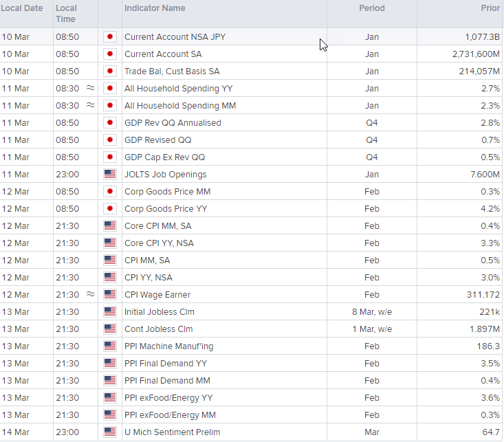The height and width of the screenshot is (442, 504).
Task: Sort by the Prior column header
Action: click(490, 8)
